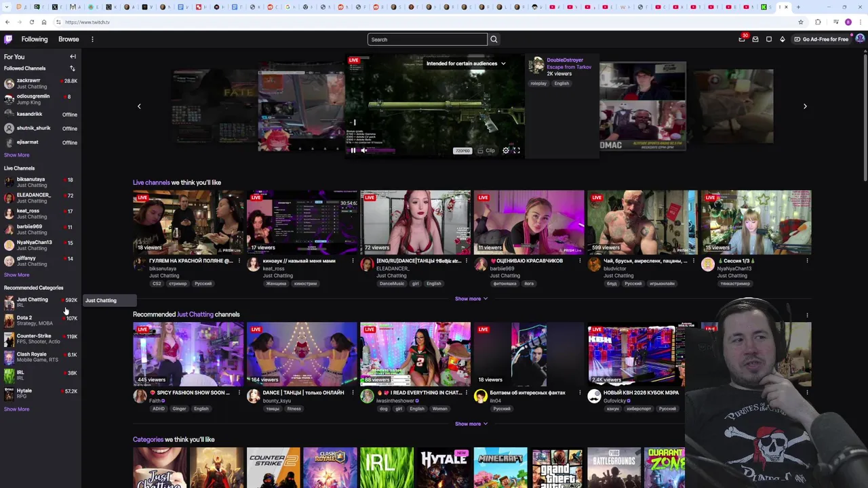
Task: Click the English tag on featured stream
Action: click(x=561, y=83)
